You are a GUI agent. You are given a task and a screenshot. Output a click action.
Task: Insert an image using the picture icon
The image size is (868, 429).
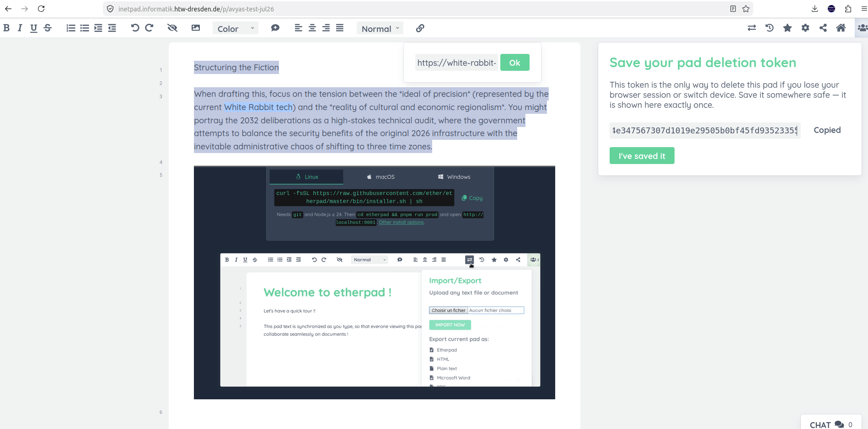[196, 28]
